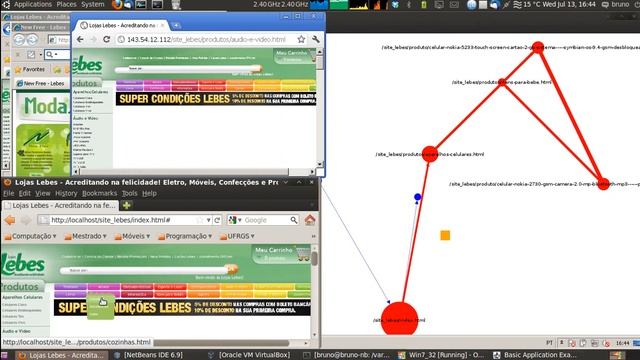Open the View menu in Firefox

(42, 193)
